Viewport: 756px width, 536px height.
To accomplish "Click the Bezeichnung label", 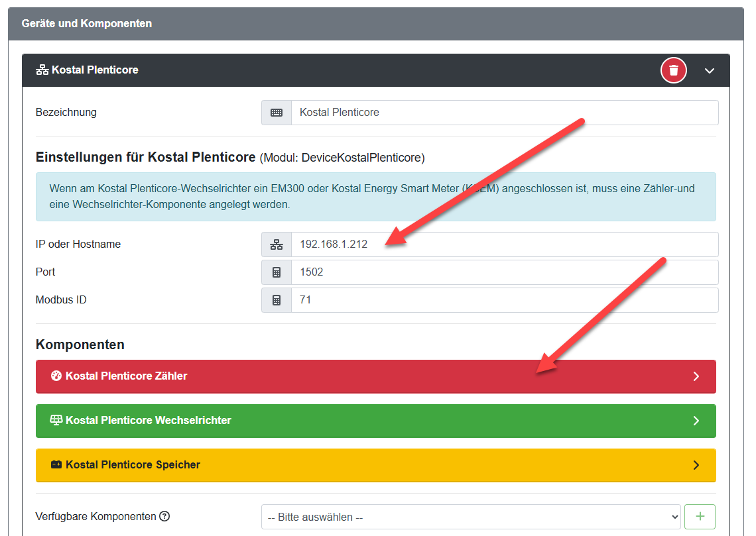I will tap(66, 113).
